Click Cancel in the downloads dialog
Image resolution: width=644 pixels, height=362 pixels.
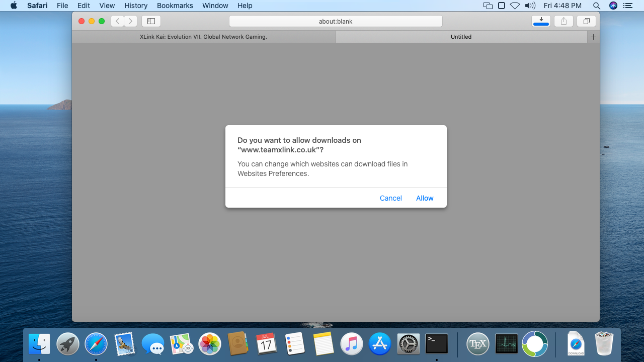(x=390, y=198)
